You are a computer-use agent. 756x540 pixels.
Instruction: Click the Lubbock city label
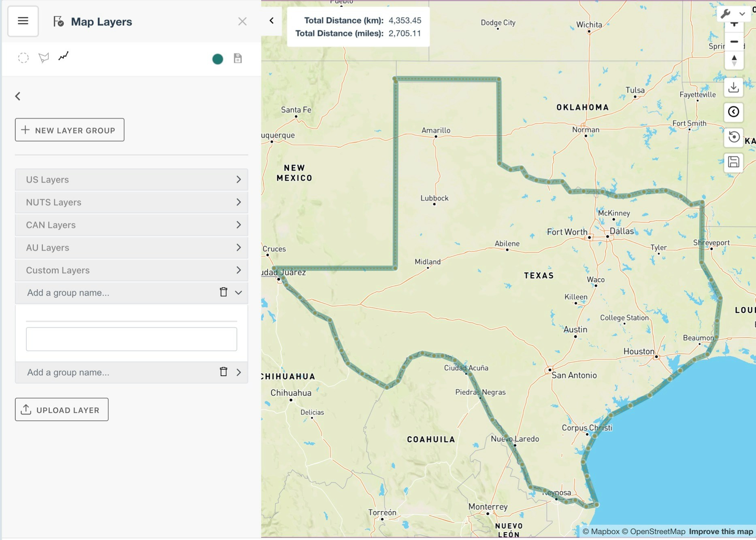coord(434,198)
